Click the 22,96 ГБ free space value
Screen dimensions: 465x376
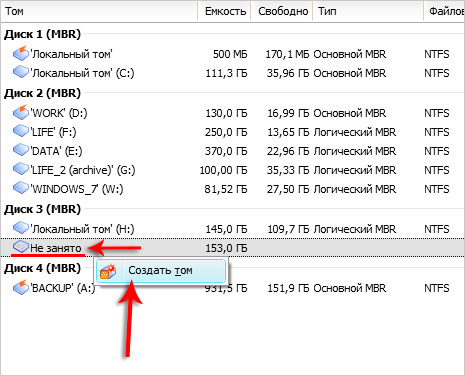[x=288, y=151]
